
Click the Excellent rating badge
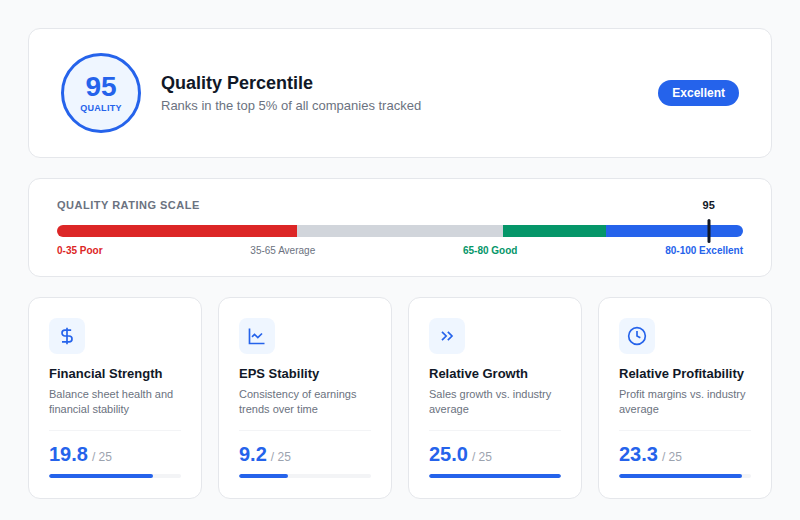[x=698, y=93]
